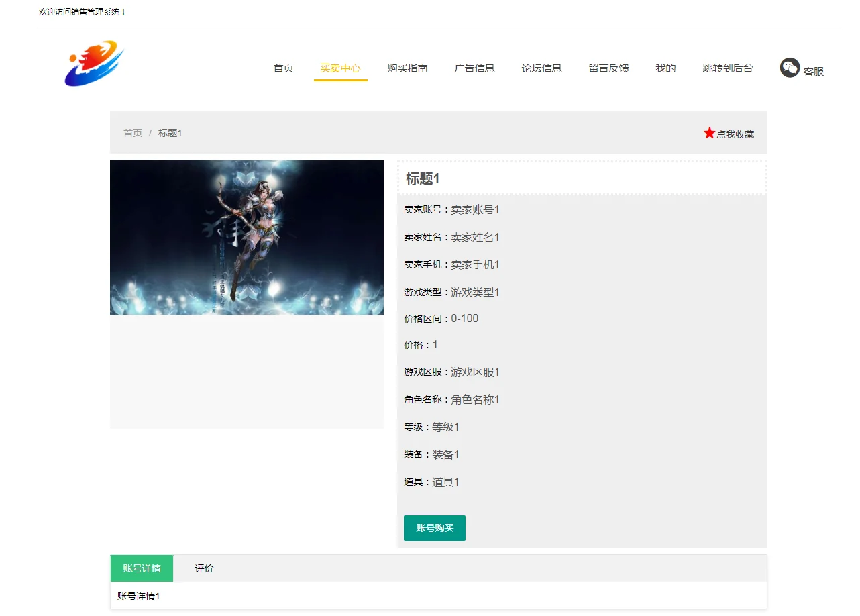The width and height of the screenshot is (860, 616).
Task: Click the 等级1 value
Action: [x=445, y=427]
